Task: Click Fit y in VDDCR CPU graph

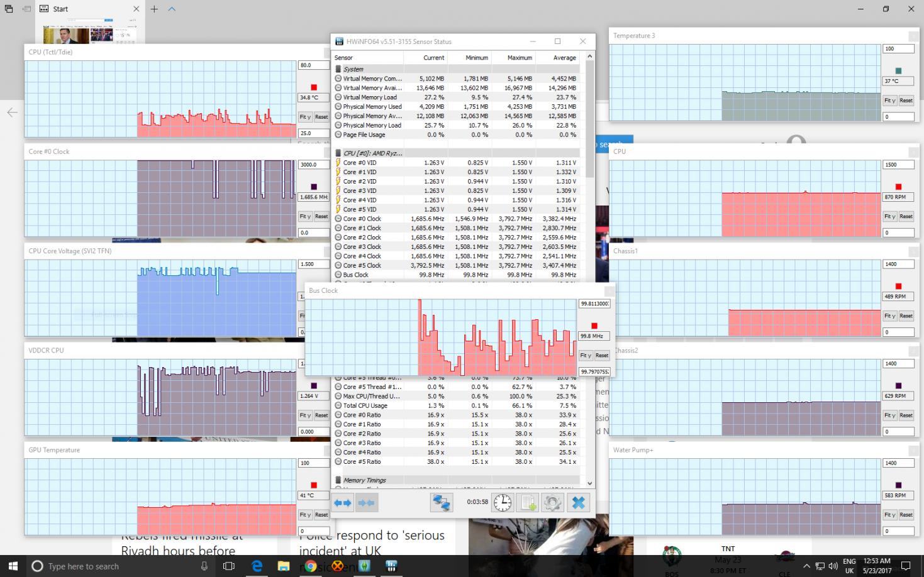Action: (305, 415)
